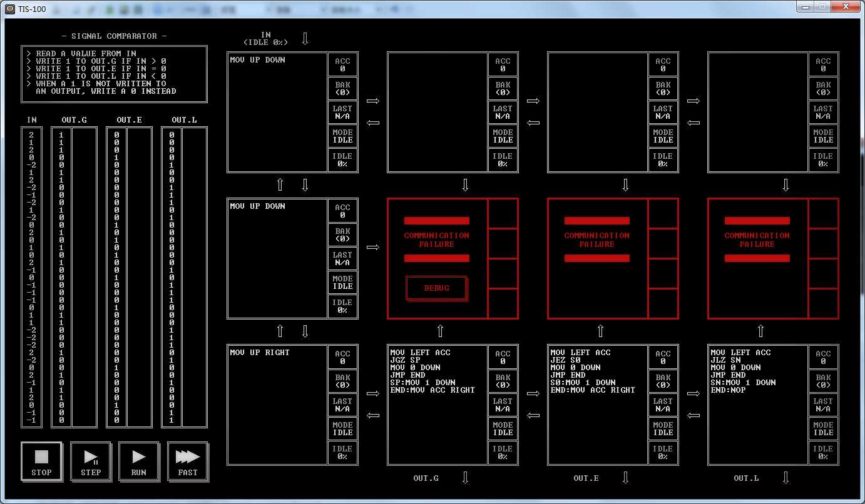Click the MODE IDLE box of the JLZ SN node

823,429
